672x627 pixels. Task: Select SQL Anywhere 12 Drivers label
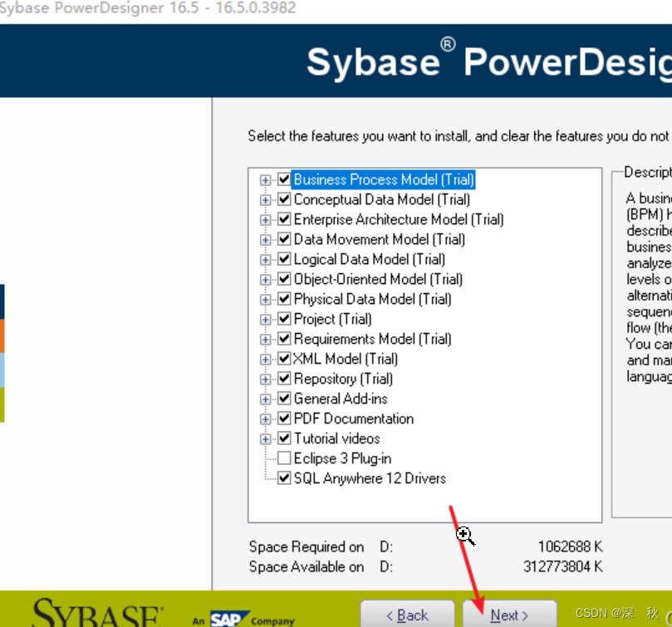[x=370, y=478]
